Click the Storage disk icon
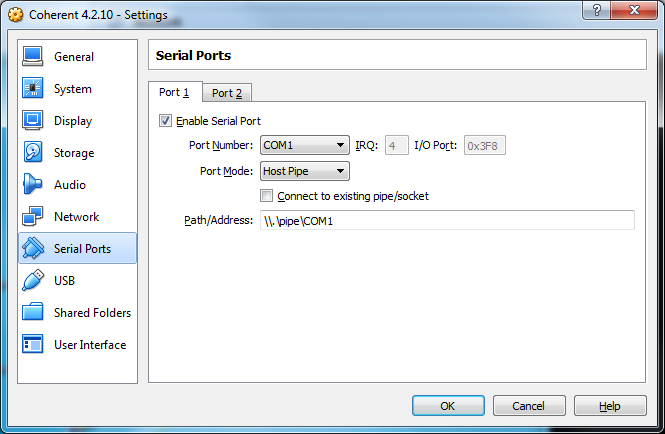This screenshot has height=434, width=665. (x=33, y=153)
